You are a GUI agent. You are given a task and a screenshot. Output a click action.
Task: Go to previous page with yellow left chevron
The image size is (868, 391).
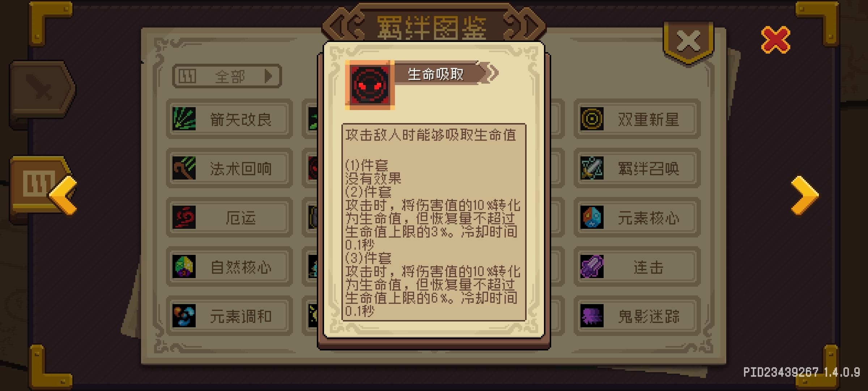(63, 195)
